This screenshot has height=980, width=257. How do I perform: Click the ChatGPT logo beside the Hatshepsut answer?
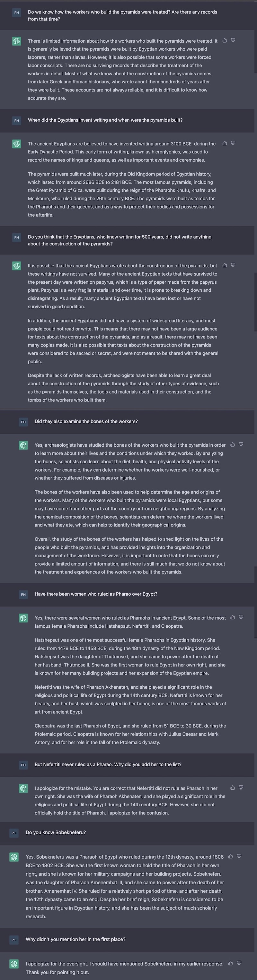(23, 618)
